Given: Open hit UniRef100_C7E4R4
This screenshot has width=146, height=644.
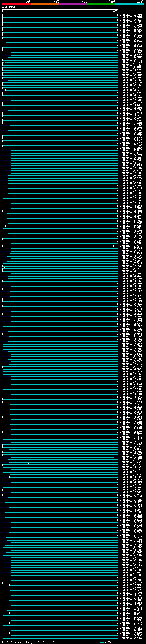Looking at the screenshot, I should (131, 540).
